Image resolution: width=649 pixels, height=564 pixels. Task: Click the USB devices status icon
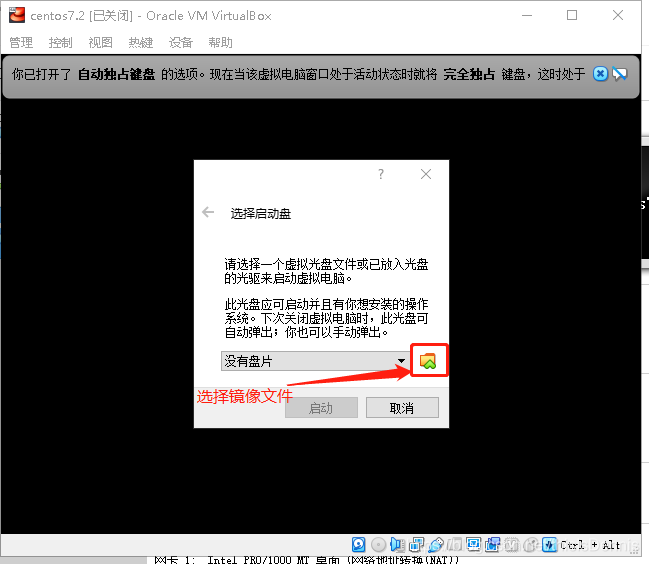[436, 545]
